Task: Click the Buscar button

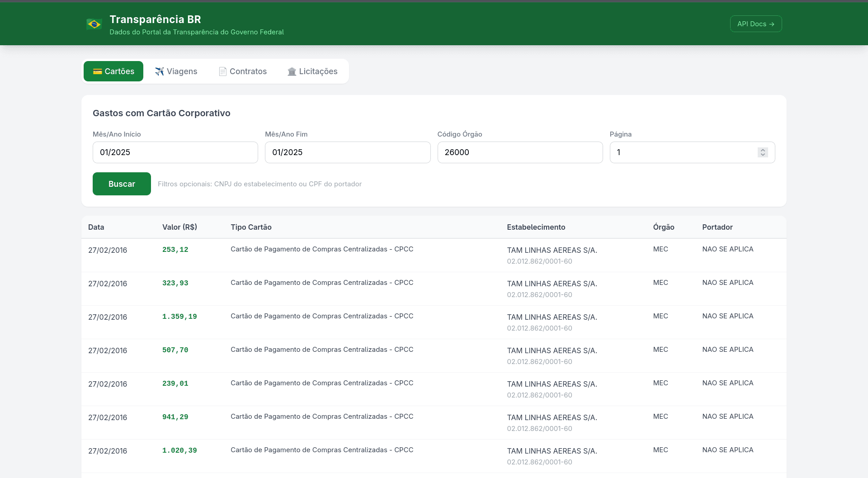Action: 122,184
